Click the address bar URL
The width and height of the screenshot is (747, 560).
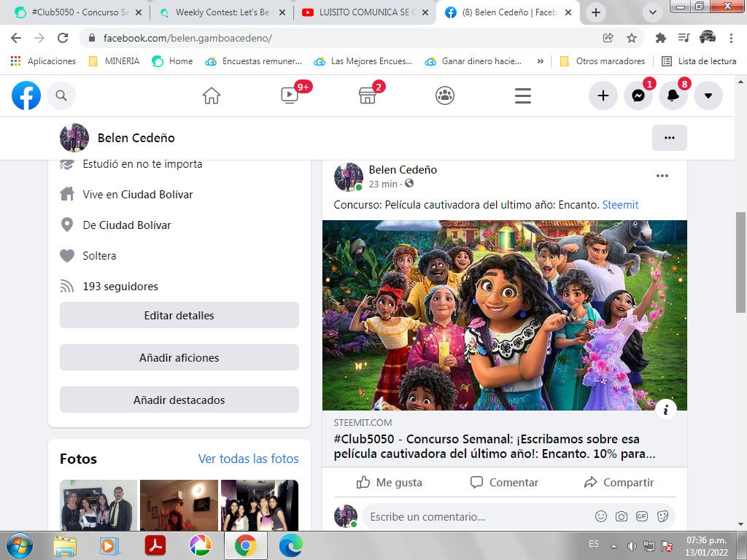187,38
